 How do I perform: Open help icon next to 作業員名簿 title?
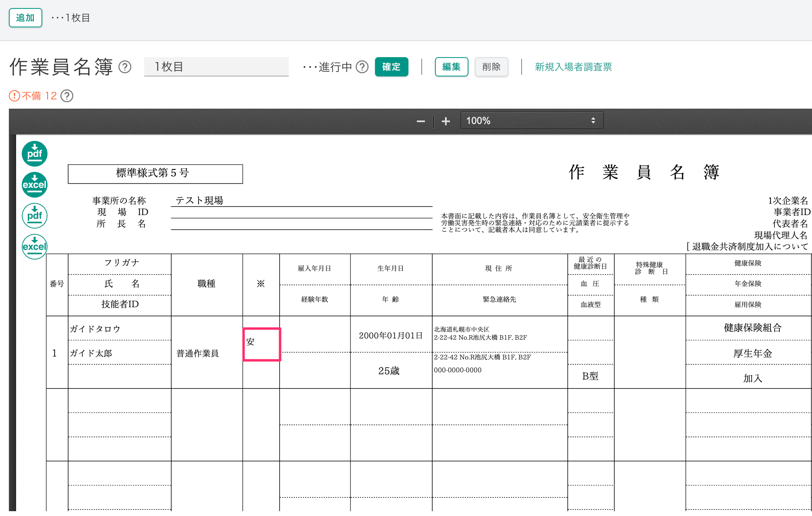coord(125,67)
